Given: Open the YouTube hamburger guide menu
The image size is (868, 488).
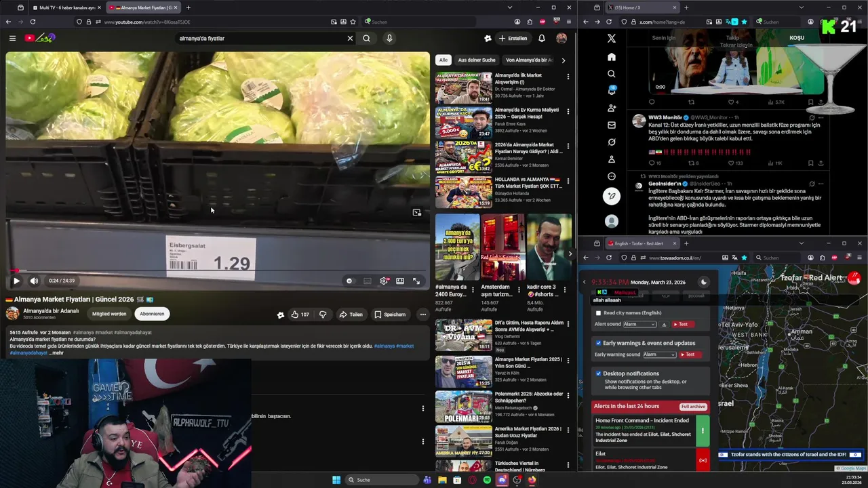Looking at the screenshot, I should click(x=12, y=38).
